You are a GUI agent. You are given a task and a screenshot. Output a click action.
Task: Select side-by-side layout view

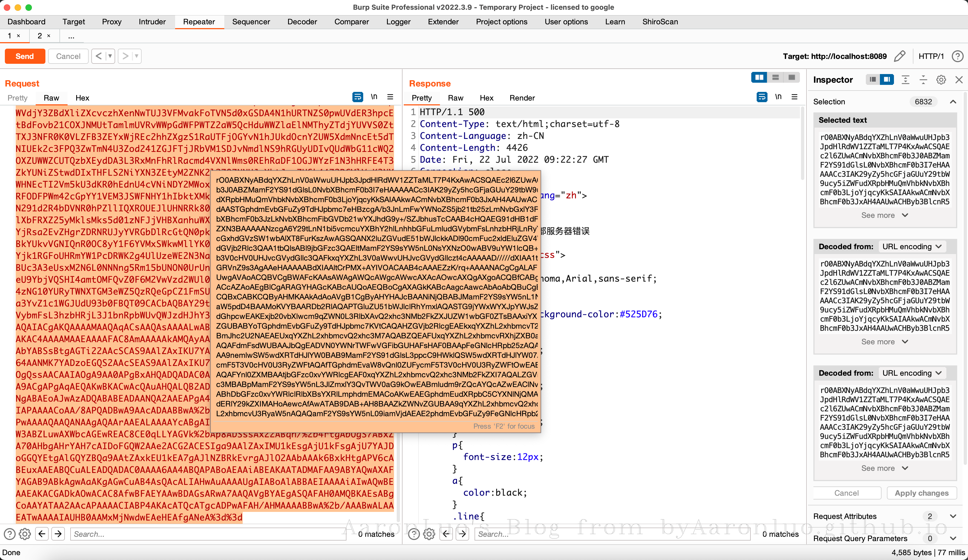759,77
